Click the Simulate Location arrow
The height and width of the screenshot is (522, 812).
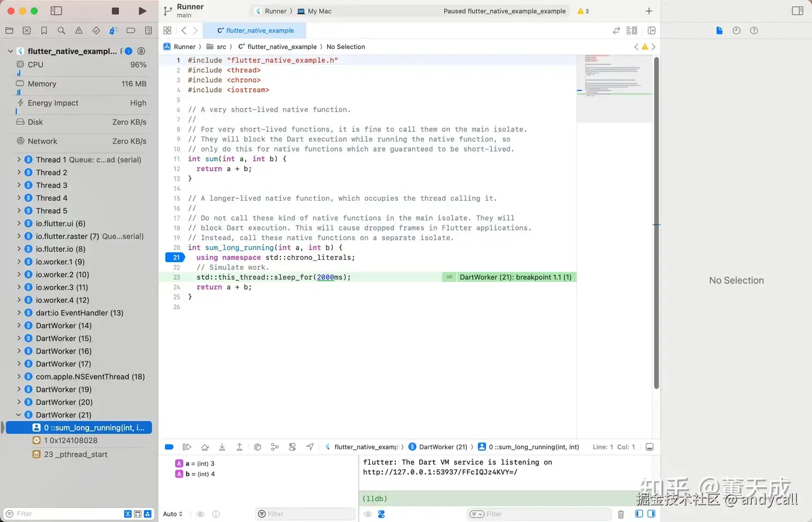[x=310, y=447]
